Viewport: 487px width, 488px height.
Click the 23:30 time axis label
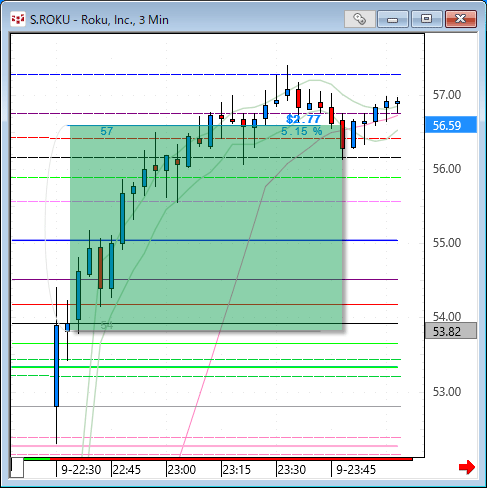pyautogui.click(x=292, y=470)
